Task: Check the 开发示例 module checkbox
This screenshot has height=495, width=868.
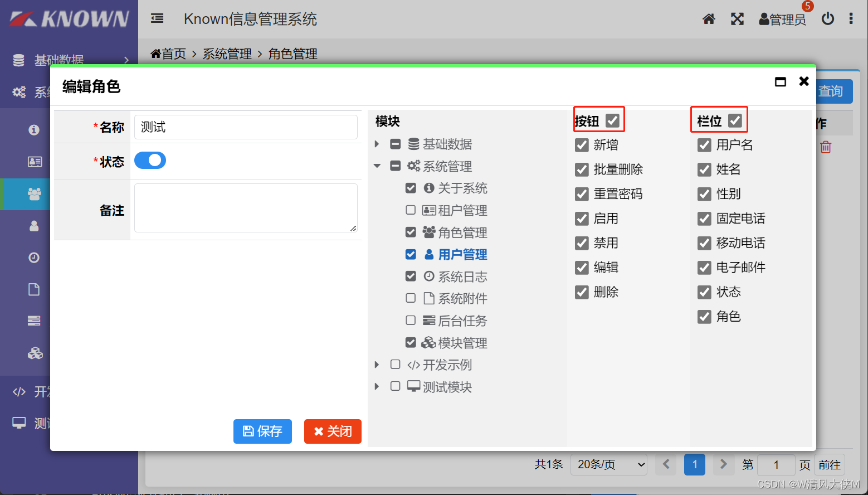Action: (x=396, y=364)
